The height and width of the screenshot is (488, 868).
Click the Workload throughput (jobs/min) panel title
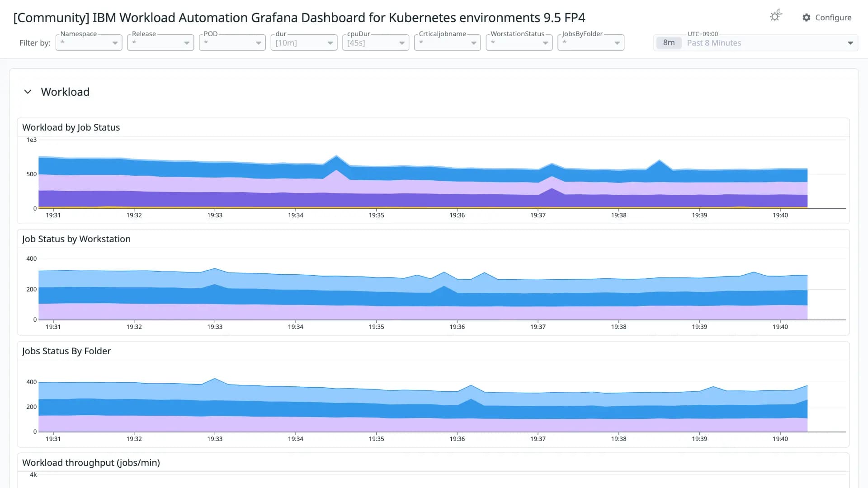pos(91,463)
